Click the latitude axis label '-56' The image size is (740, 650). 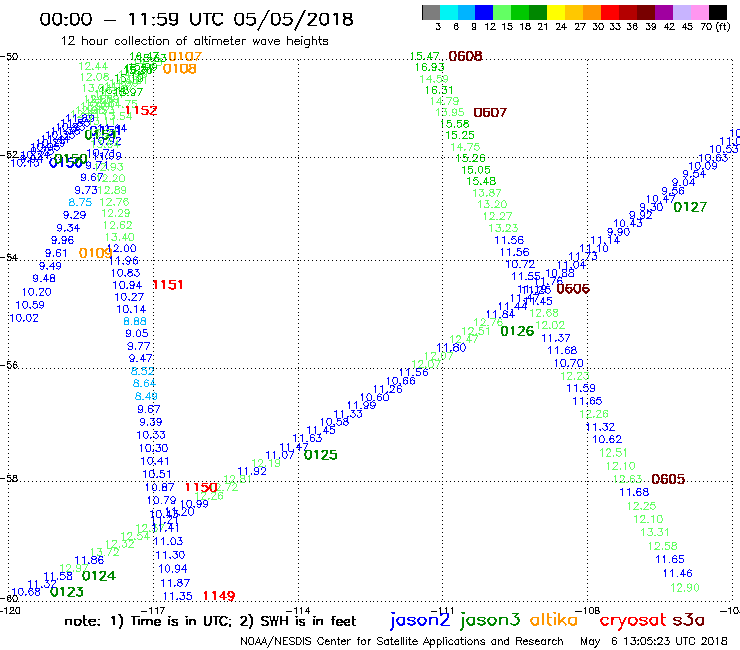(9, 365)
